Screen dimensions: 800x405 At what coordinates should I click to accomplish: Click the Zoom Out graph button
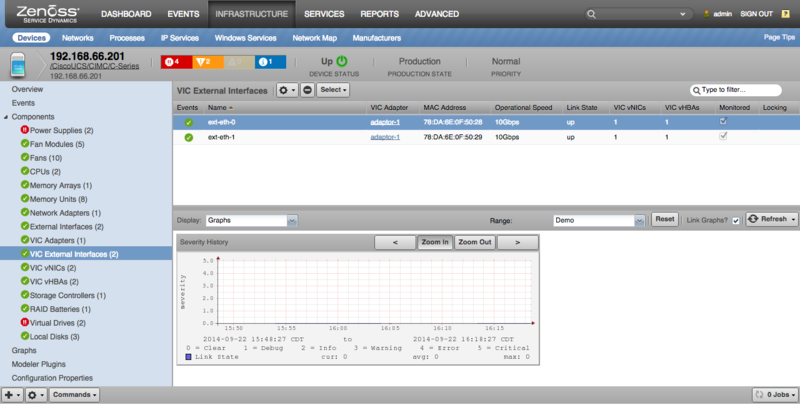click(x=474, y=242)
